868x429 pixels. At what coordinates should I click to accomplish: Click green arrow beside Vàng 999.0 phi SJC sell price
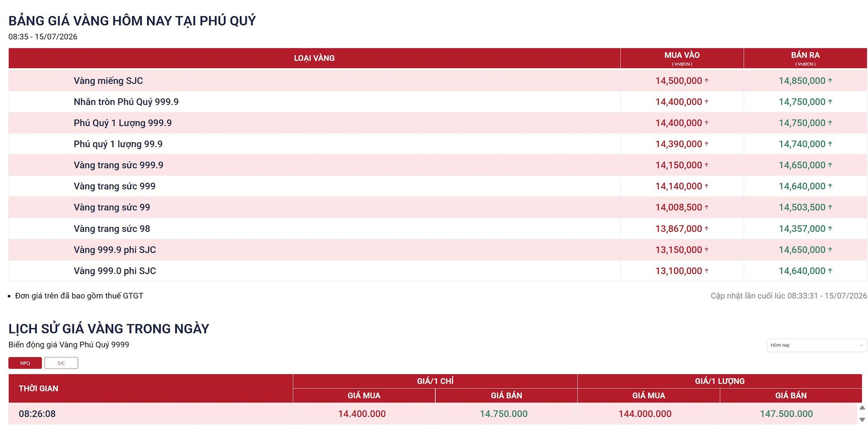830,271
